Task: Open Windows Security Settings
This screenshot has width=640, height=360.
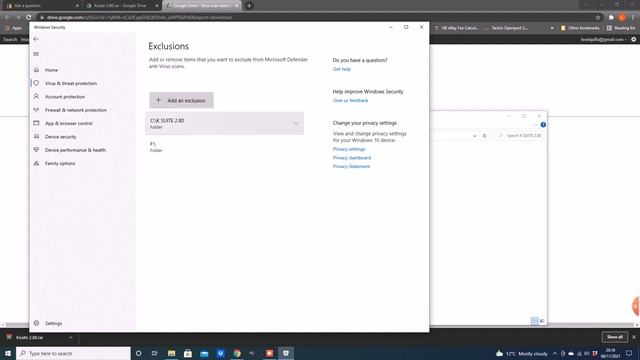Action: [53, 323]
